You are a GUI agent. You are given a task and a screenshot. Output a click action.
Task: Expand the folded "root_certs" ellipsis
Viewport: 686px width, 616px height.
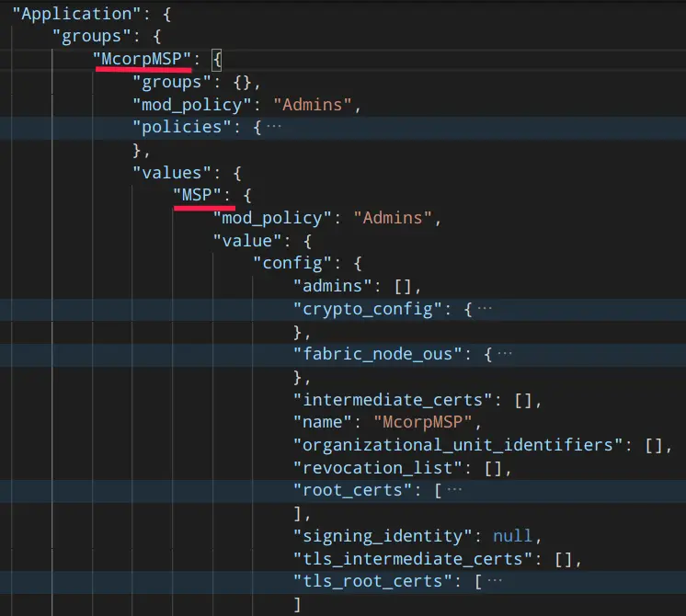[x=455, y=490]
